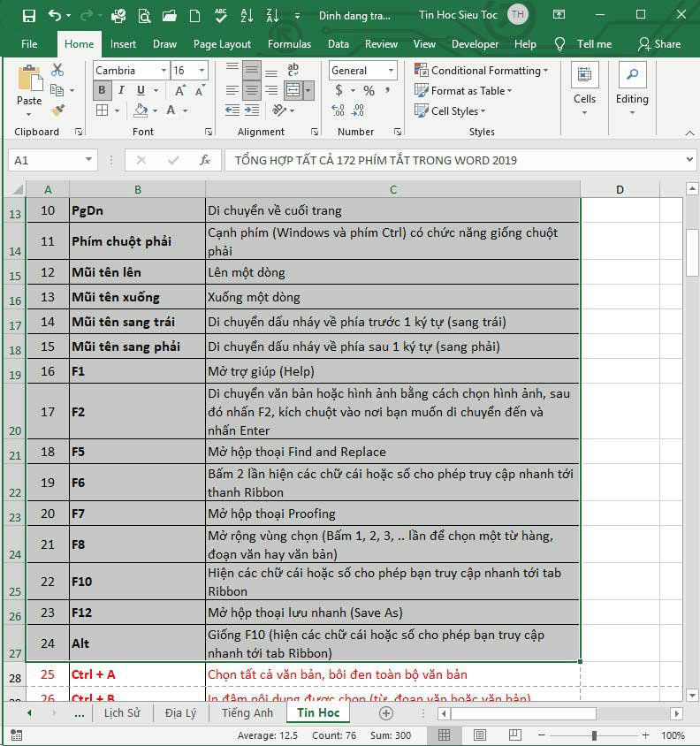This screenshot has width=700, height=746.
Task: Add a new sheet with plus button
Action: [x=386, y=712]
